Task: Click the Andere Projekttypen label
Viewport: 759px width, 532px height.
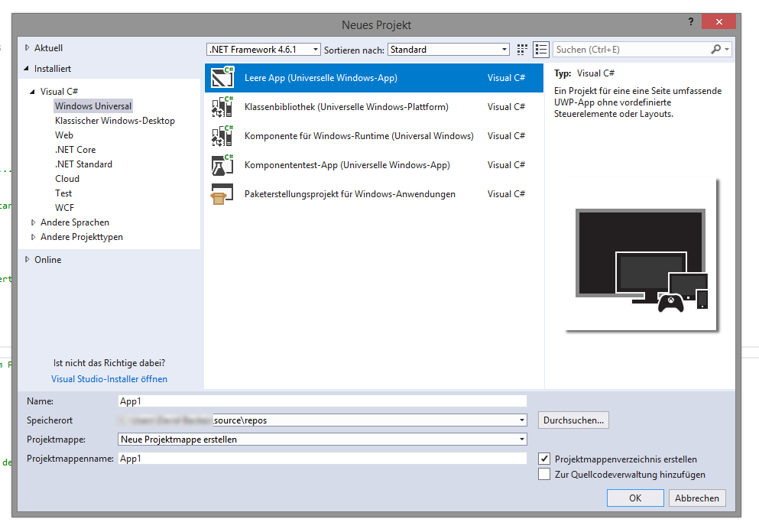Action: (x=82, y=237)
